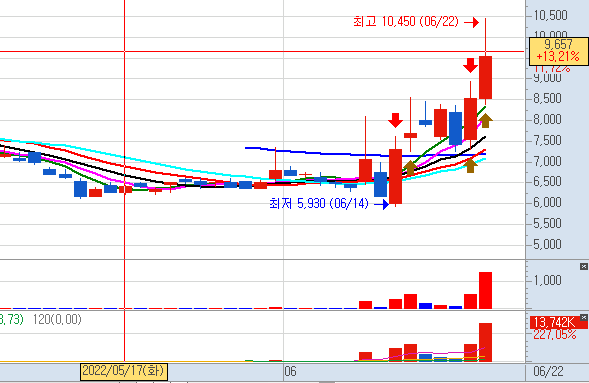Click the brown up arrow beside the latest candle

coord(485,121)
